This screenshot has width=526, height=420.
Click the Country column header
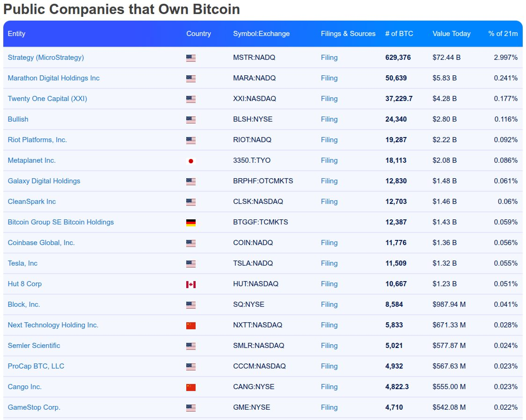pyautogui.click(x=198, y=34)
